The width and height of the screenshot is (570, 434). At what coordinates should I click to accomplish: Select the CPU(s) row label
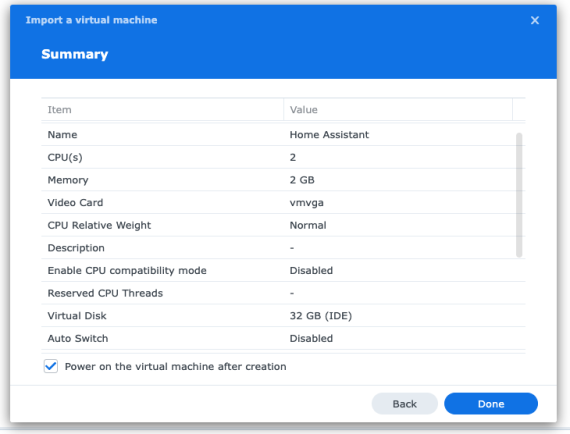(65, 157)
